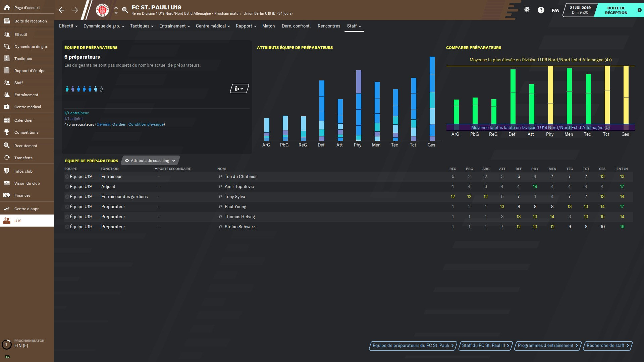
Task: Click the back navigation arrow
Action: point(62,10)
